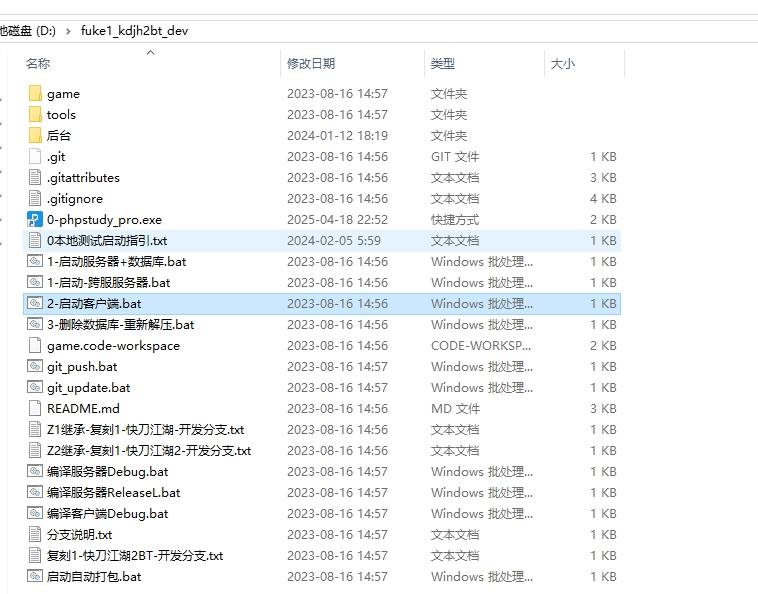This screenshot has height=594, width=758.
Task: Click the 启动自动打包.bat batch icon
Action: 35,576
